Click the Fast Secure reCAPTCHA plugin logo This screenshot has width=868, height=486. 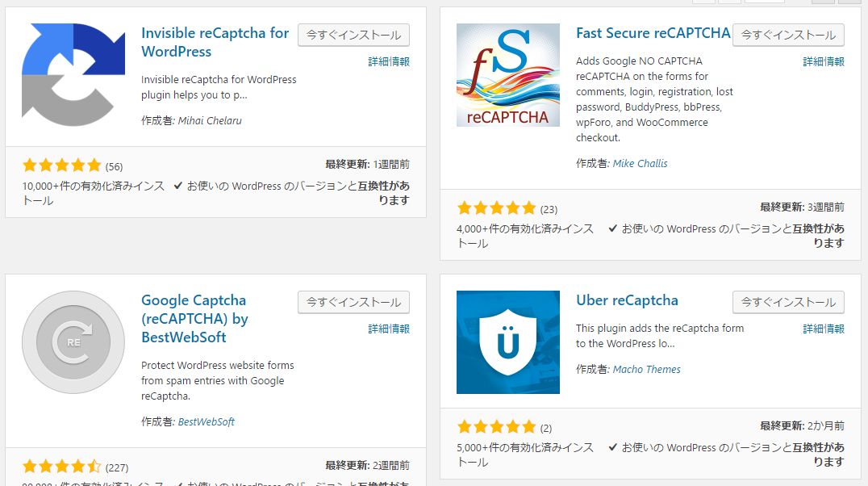pyautogui.click(x=507, y=75)
